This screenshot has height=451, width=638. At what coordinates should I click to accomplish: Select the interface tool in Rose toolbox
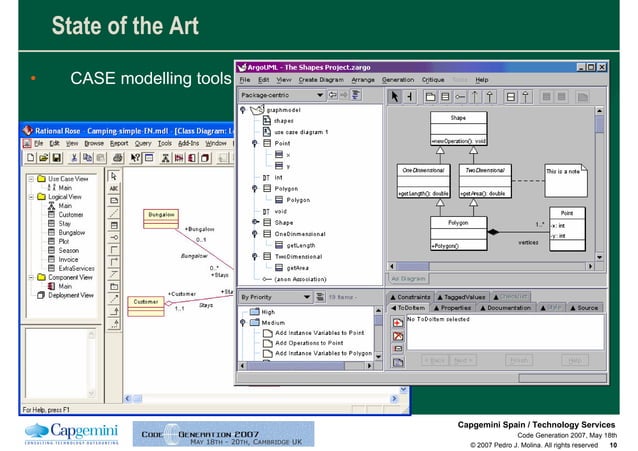[114, 237]
